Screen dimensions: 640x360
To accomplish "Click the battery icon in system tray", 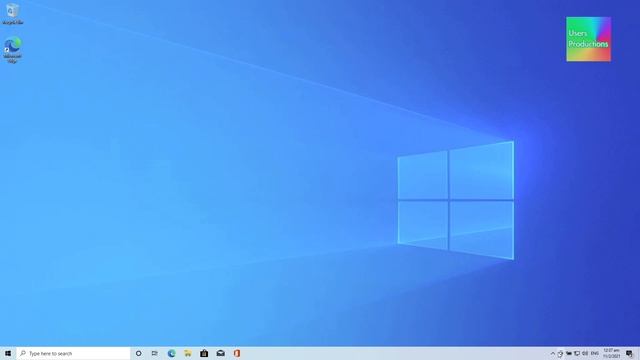I will tap(569, 353).
